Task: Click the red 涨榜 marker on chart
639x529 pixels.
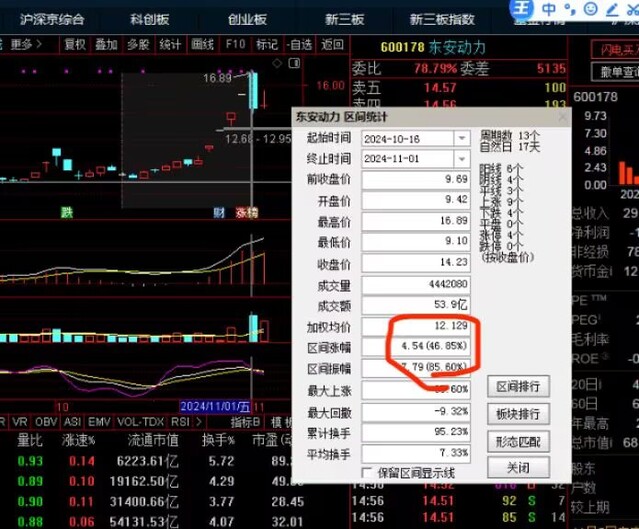Action: [x=247, y=212]
